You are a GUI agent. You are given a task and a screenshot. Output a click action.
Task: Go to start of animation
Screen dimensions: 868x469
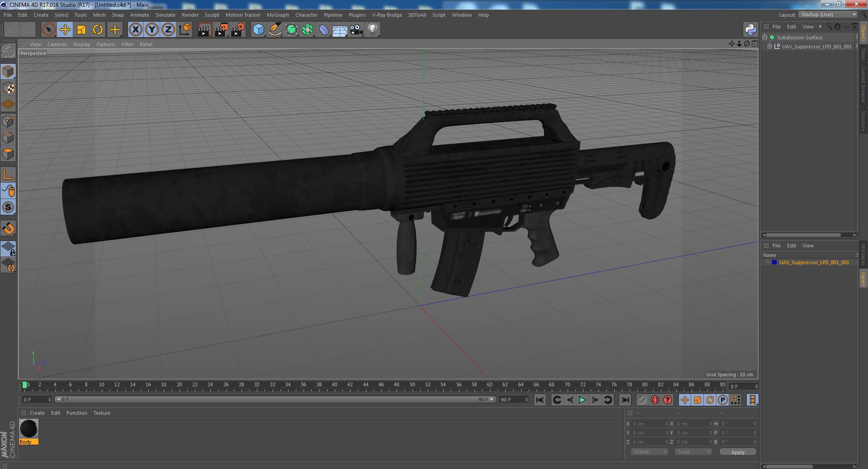pyautogui.click(x=540, y=400)
